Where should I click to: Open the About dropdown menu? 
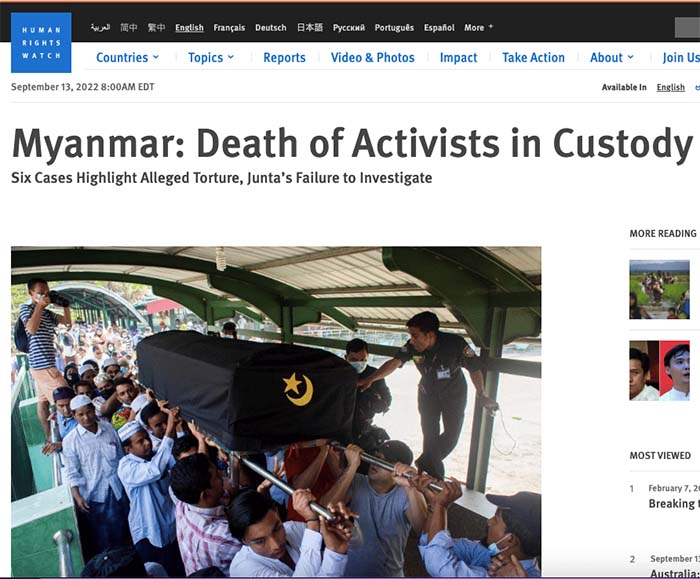coord(612,58)
